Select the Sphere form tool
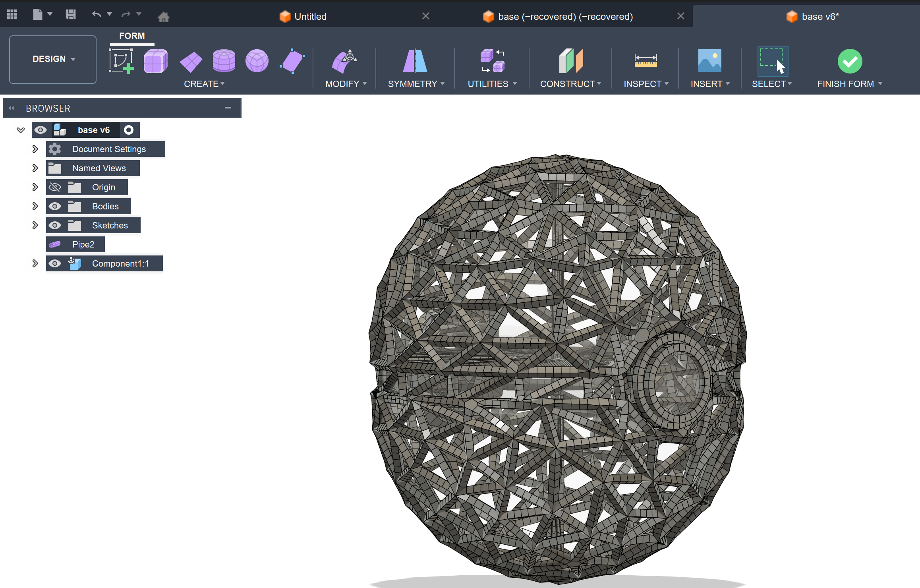This screenshot has width=920, height=588. click(257, 61)
